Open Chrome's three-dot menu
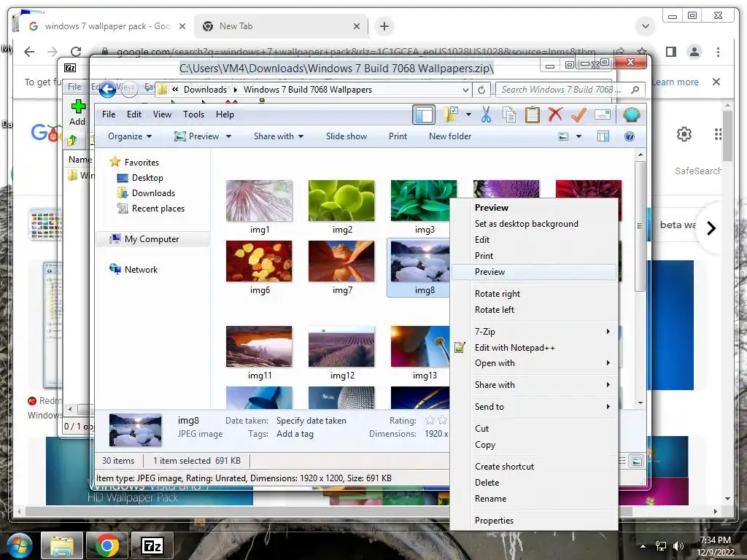The image size is (747, 560). (718, 52)
